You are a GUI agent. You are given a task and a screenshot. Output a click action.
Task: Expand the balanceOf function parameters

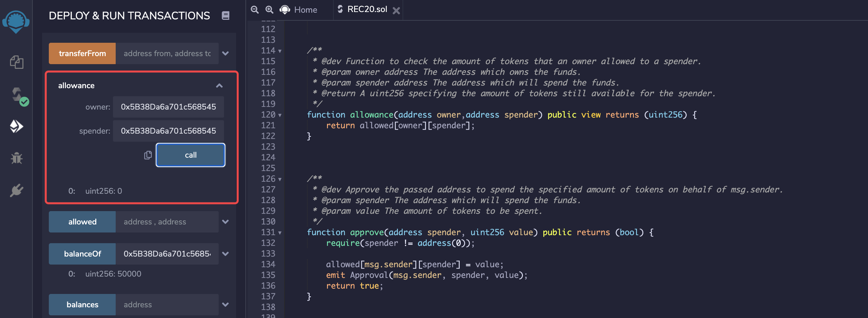[226, 254]
